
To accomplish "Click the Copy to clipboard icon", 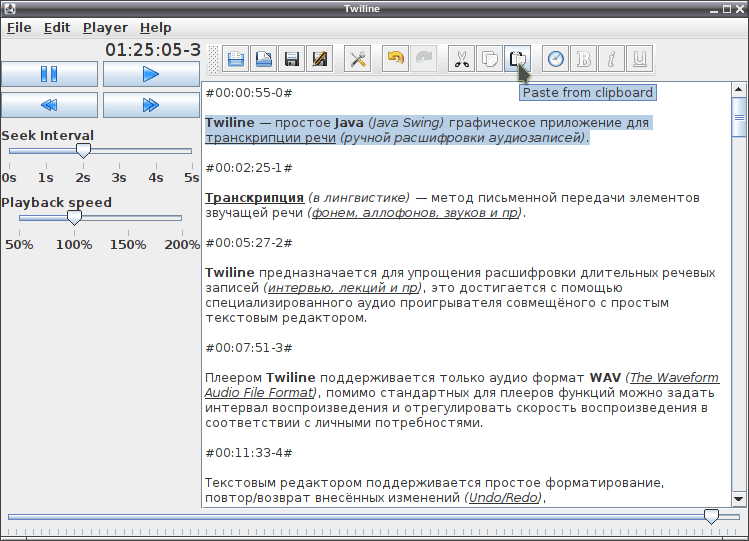I will coord(489,59).
